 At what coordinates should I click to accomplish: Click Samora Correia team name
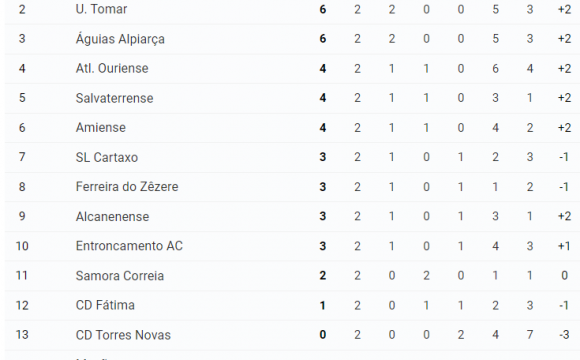pos(120,276)
